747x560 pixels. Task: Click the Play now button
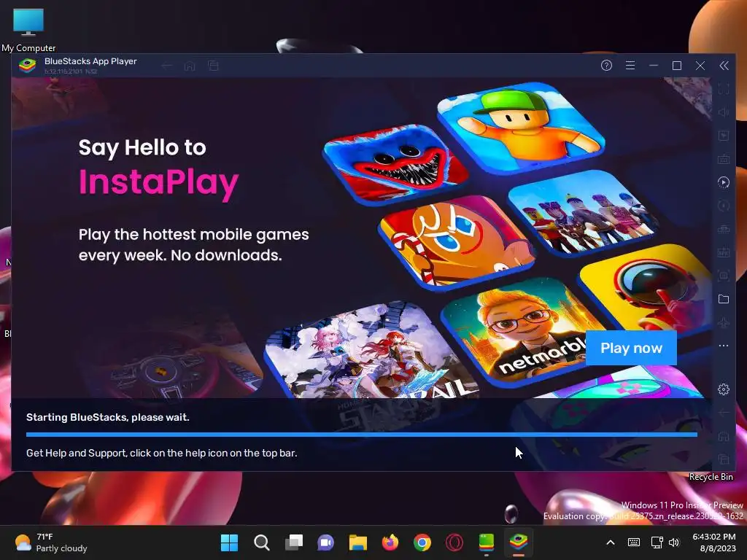[x=631, y=348]
